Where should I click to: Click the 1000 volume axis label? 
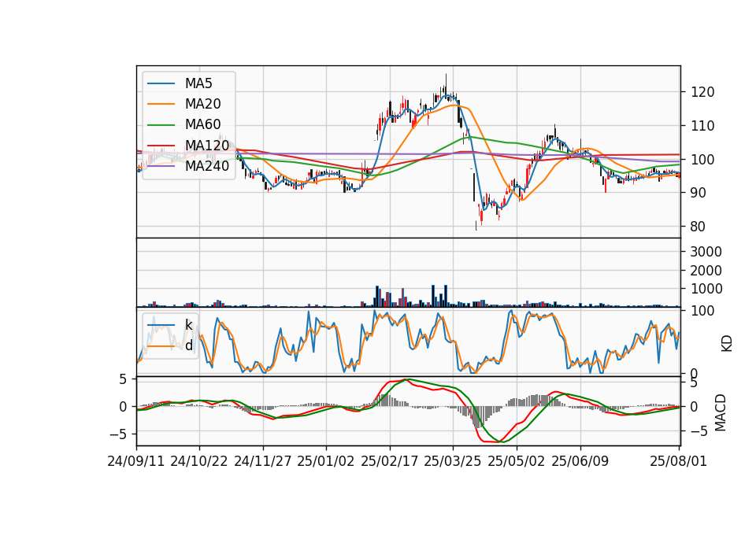tap(706, 289)
